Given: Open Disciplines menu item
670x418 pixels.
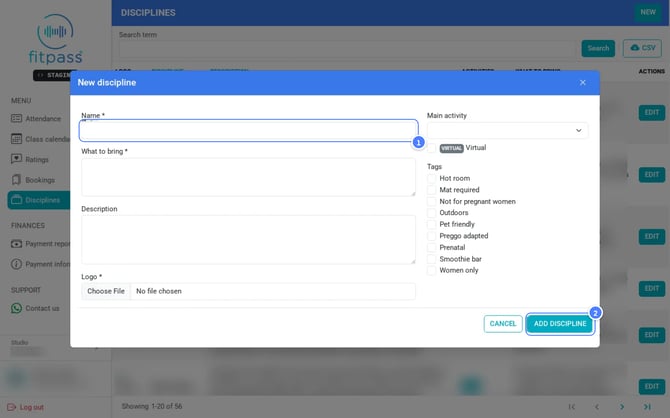Looking at the screenshot, I should pyautogui.click(x=39, y=200).
